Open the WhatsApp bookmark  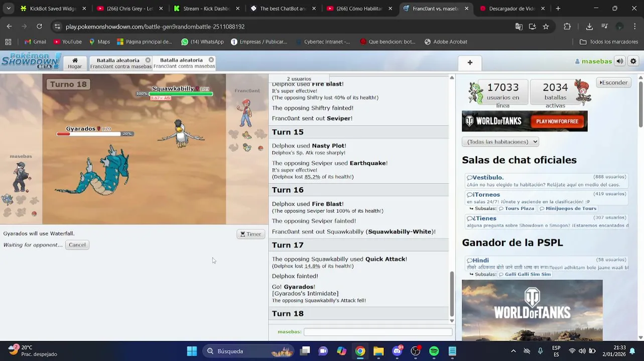tap(202, 42)
